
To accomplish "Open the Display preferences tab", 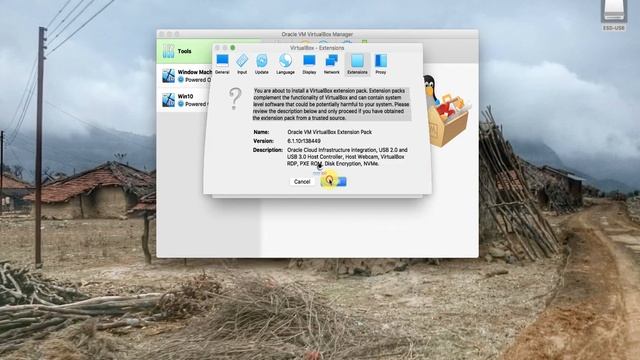I will [309, 64].
